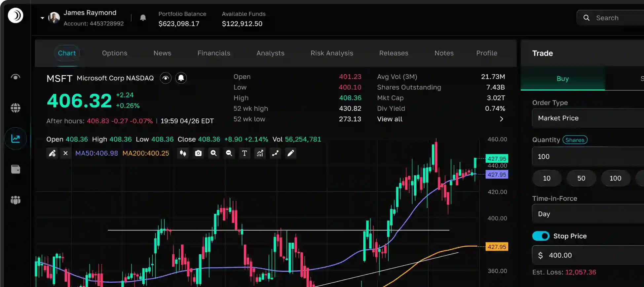Click the MA50 indicator label
Image resolution: width=644 pixels, height=287 pixels.
pos(96,153)
